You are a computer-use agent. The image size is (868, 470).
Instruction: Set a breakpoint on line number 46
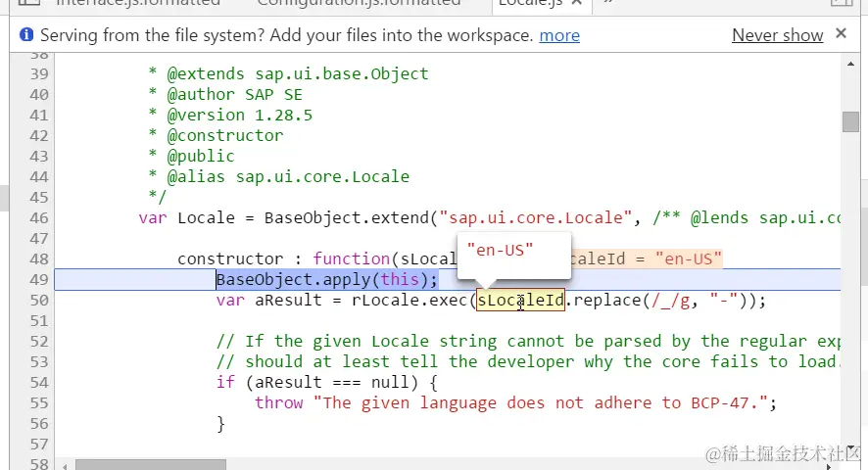tap(39, 218)
